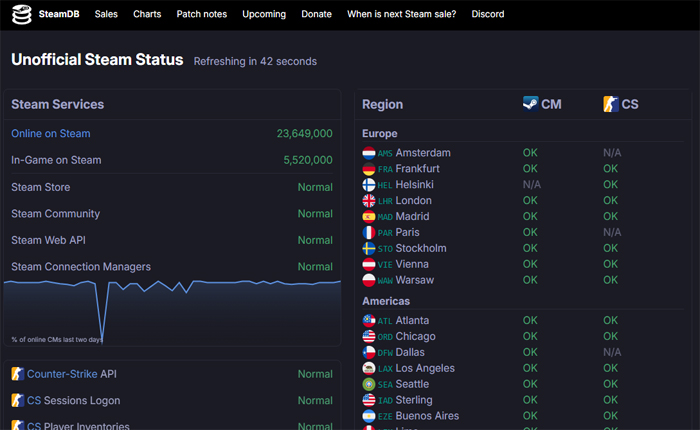Follow the Online on Steam link

pos(50,133)
